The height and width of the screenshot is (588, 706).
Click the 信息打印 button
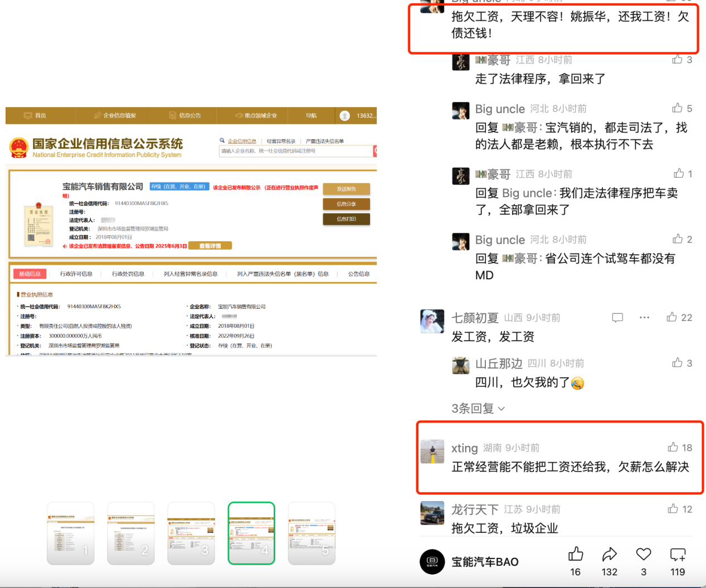click(346, 219)
